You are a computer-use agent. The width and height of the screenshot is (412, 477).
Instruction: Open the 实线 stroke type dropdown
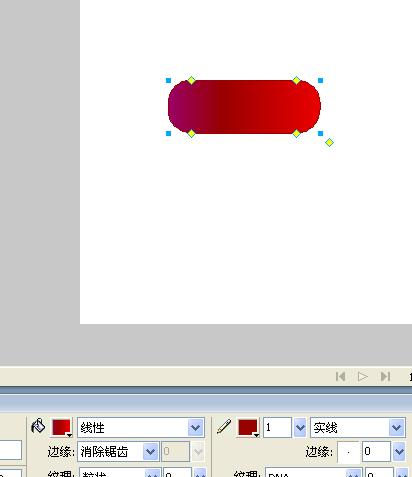396,427
